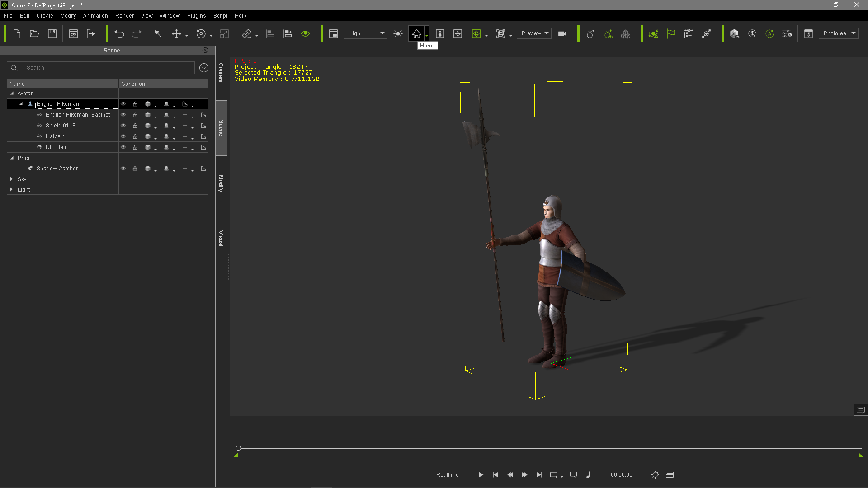The width and height of the screenshot is (868, 488).
Task: Play the animation
Action: [x=481, y=474]
